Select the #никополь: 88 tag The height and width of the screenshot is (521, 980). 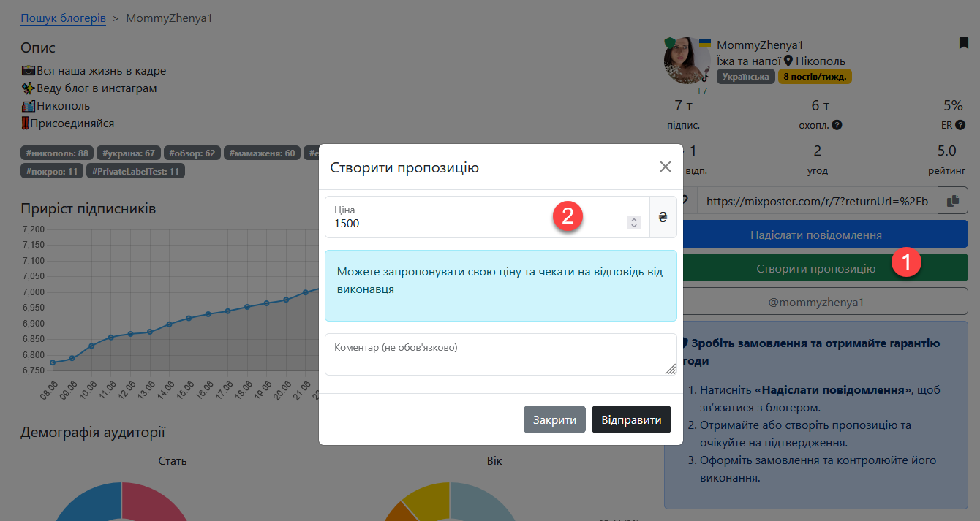[57, 153]
